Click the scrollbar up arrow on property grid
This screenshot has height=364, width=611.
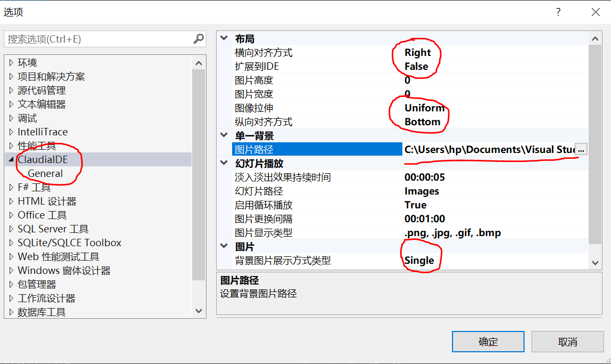(x=594, y=37)
